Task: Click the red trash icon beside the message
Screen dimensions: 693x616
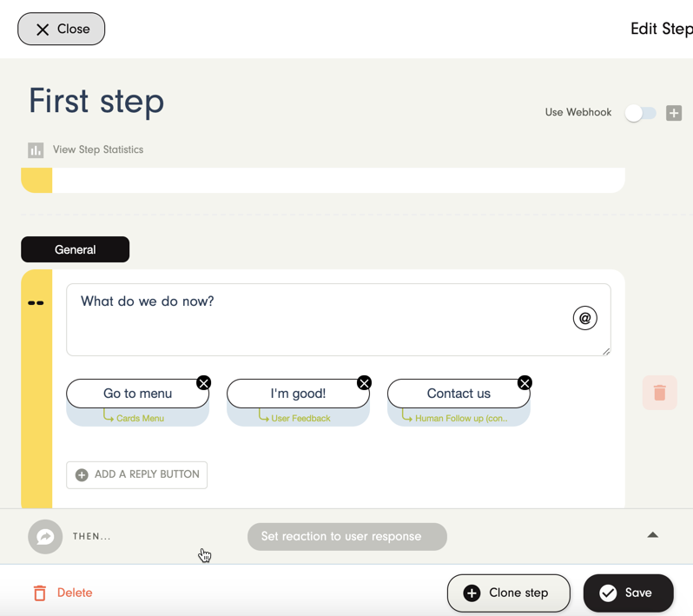Action: (x=659, y=393)
